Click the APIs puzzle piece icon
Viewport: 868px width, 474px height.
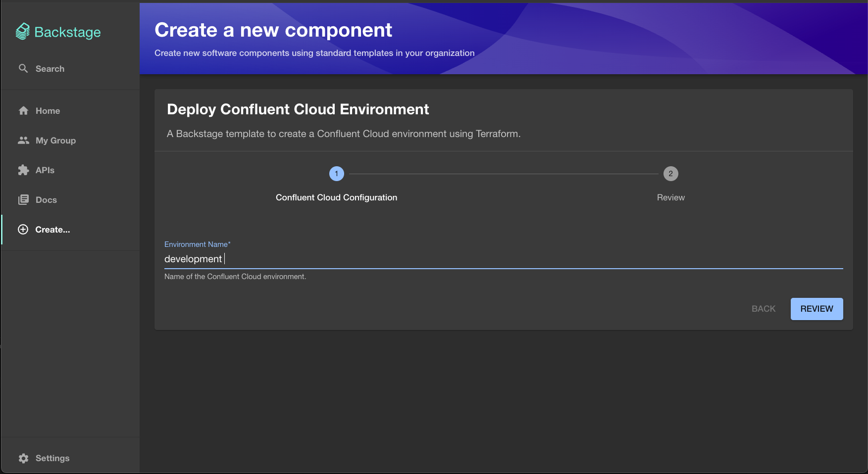pos(23,170)
